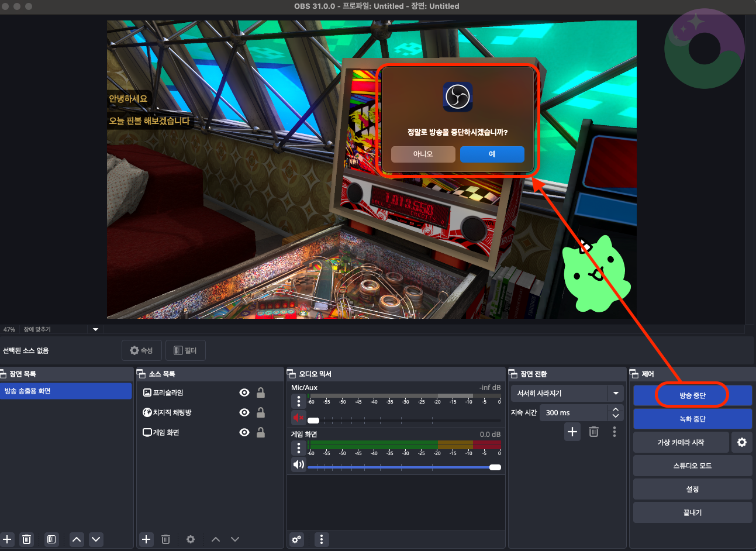Screen dimensions: 756x551
Task: Remove transition with trash icon in 장면 전환
Action: [x=593, y=432]
